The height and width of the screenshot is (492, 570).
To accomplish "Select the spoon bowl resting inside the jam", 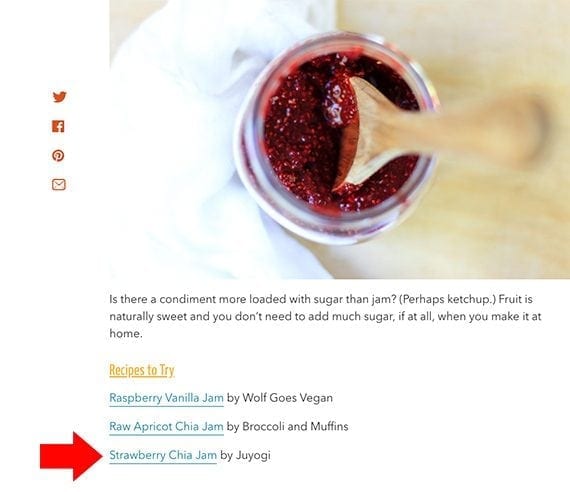I will (x=358, y=135).
